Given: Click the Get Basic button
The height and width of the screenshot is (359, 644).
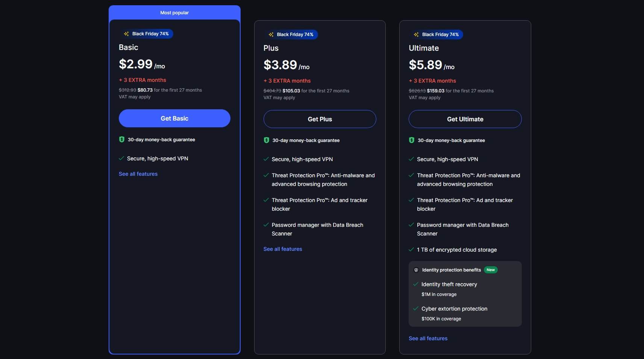Looking at the screenshot, I should point(174,118).
